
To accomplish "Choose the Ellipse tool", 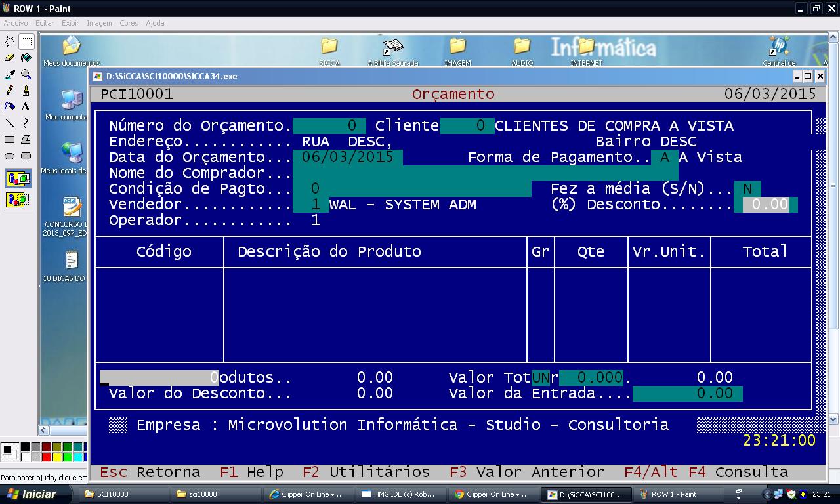I will coord(10,156).
